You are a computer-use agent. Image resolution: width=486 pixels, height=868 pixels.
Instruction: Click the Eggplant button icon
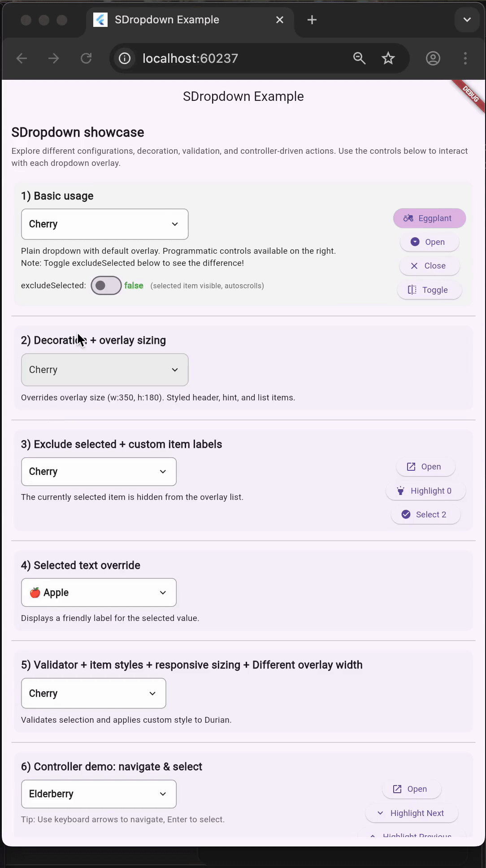[x=408, y=218]
